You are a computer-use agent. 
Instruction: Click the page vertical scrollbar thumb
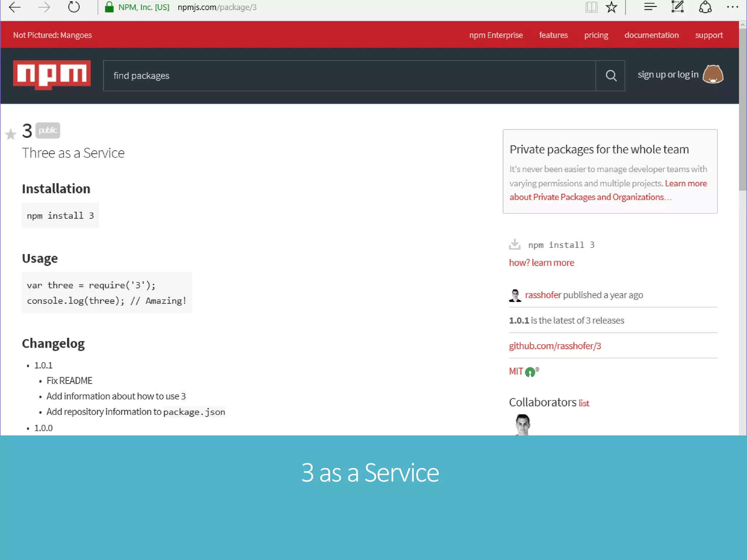point(743,109)
